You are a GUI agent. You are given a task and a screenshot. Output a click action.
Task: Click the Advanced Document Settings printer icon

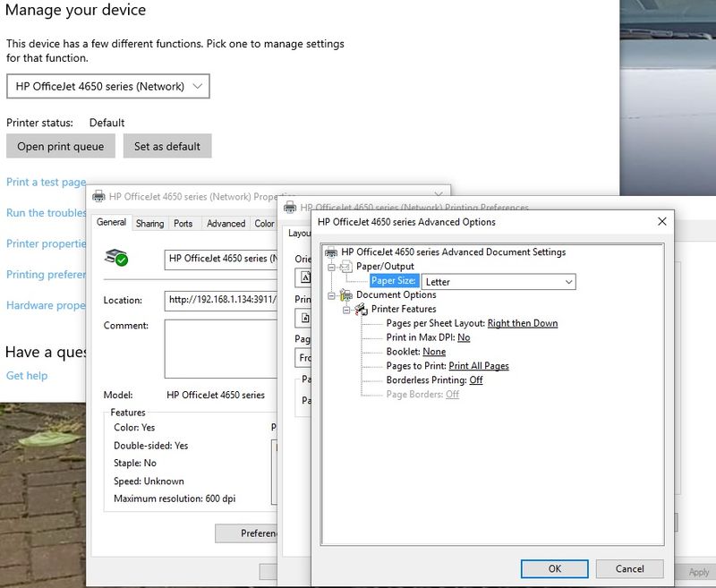(x=331, y=252)
